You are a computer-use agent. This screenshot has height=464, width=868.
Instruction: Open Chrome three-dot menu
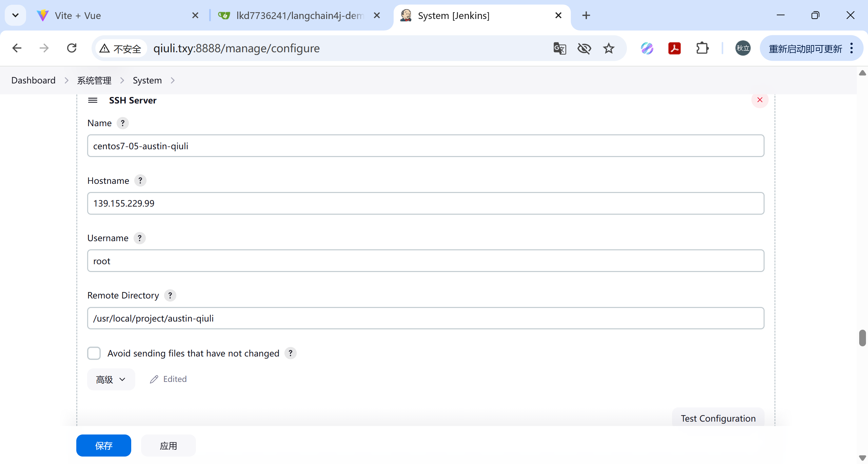[x=851, y=48]
